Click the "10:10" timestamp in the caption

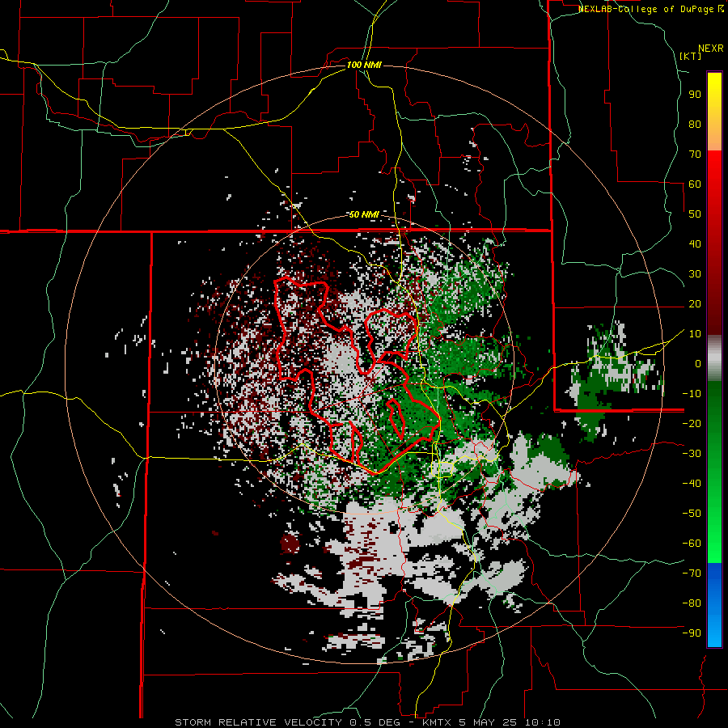pos(542,722)
